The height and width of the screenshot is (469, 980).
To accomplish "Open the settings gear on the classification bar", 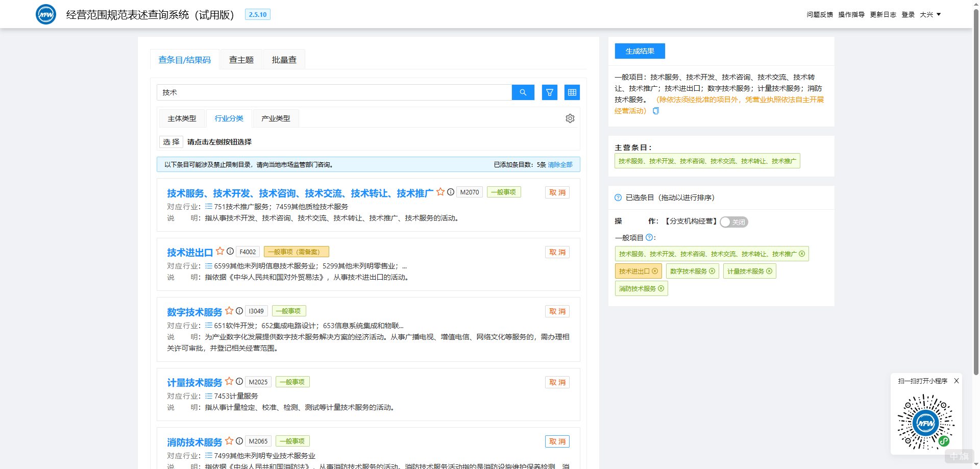I will 570,118.
